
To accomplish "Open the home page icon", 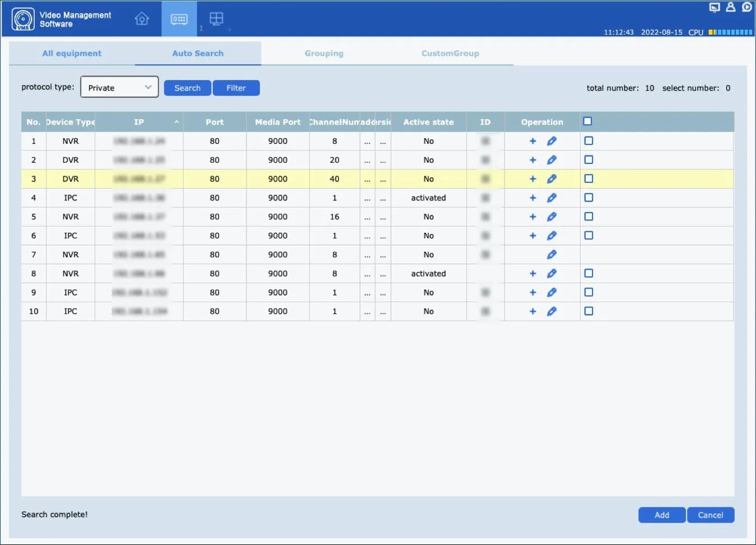I will pos(142,19).
